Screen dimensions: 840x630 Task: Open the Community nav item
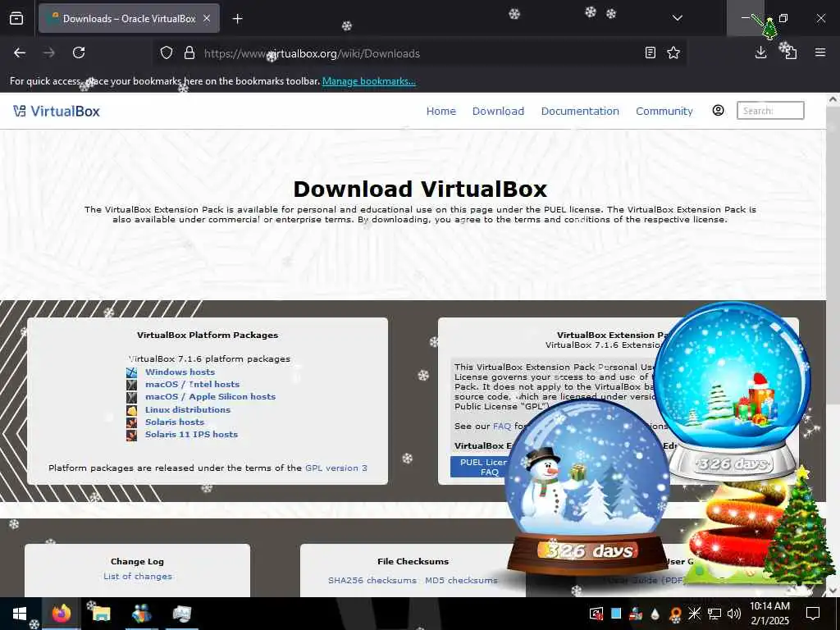coord(664,111)
